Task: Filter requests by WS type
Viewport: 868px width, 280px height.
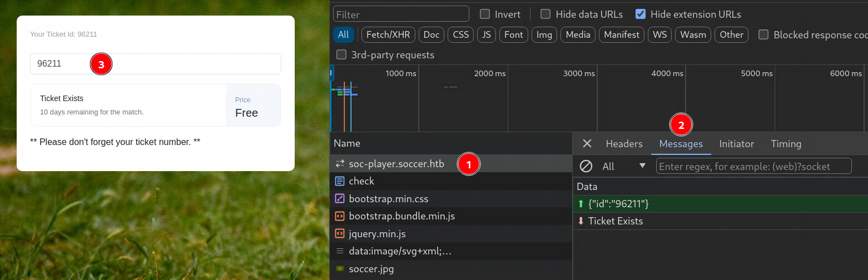Action: 659,34
